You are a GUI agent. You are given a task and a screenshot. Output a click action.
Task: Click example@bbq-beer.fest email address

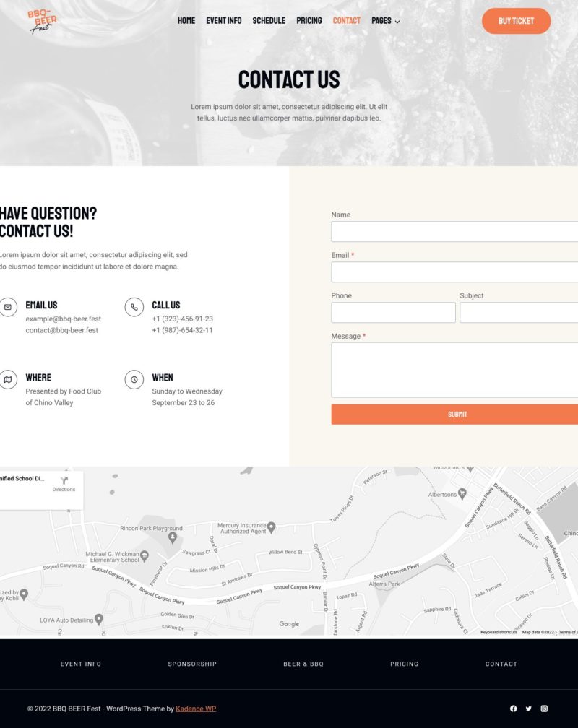coord(63,319)
